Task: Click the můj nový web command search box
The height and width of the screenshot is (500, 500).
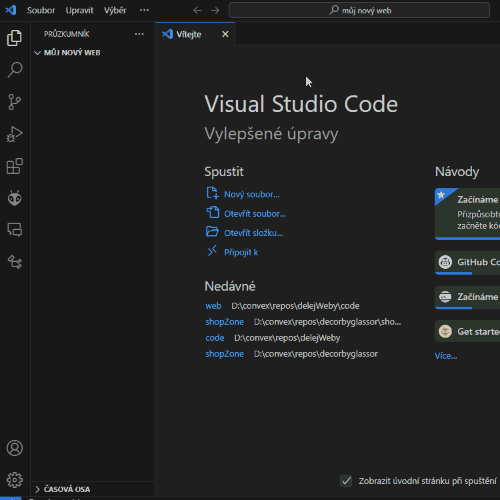Action: (359, 10)
